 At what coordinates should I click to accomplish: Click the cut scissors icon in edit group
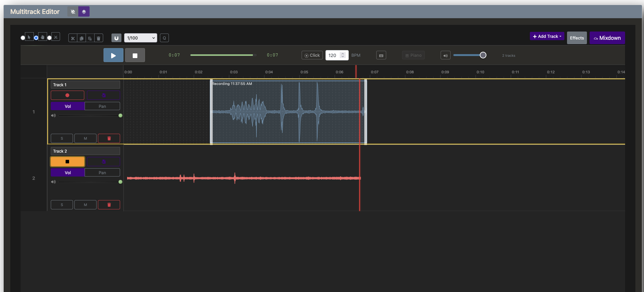73,38
